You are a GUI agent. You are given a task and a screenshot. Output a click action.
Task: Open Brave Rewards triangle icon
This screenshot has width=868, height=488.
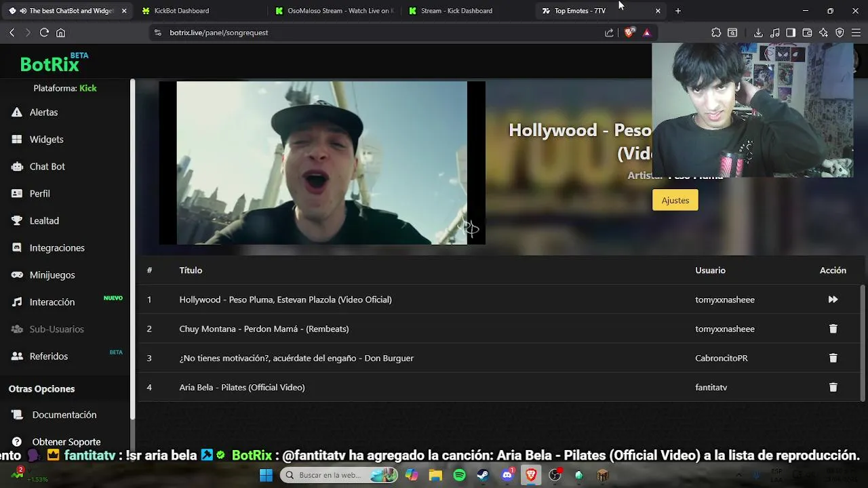point(646,33)
